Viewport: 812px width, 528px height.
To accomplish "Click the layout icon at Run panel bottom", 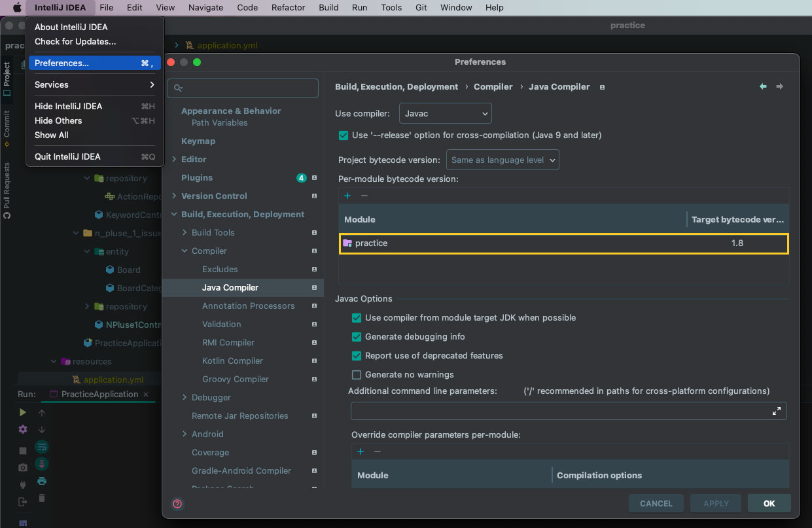I will (x=23, y=523).
